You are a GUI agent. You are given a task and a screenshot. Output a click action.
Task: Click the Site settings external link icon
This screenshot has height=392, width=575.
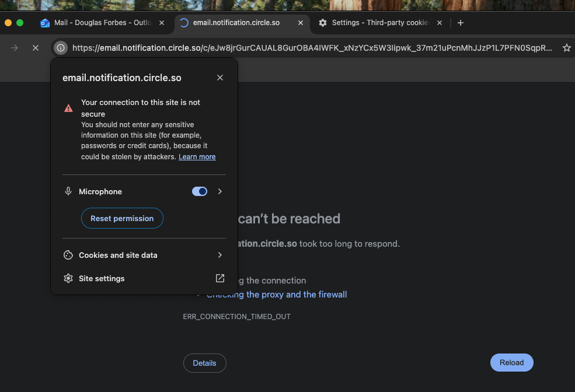(x=219, y=278)
